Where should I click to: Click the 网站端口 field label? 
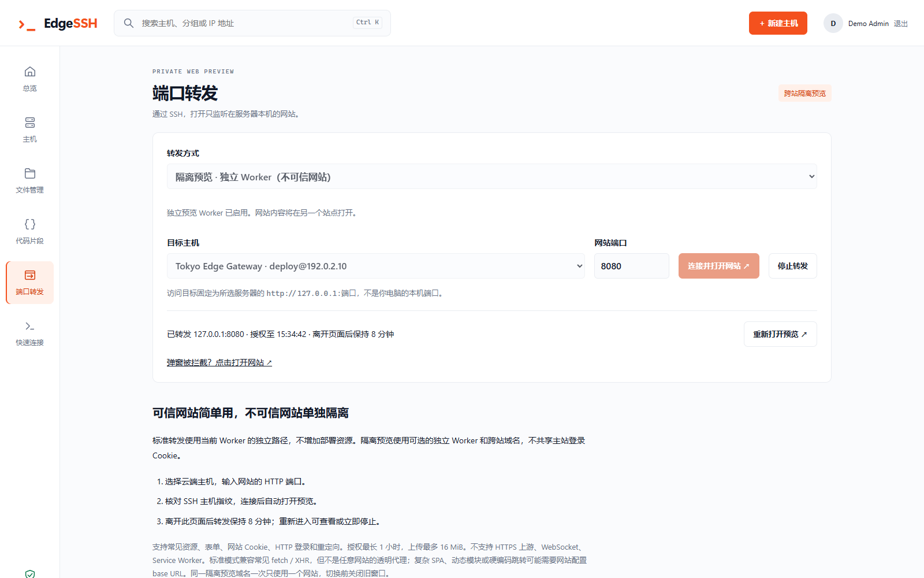[x=610, y=243]
